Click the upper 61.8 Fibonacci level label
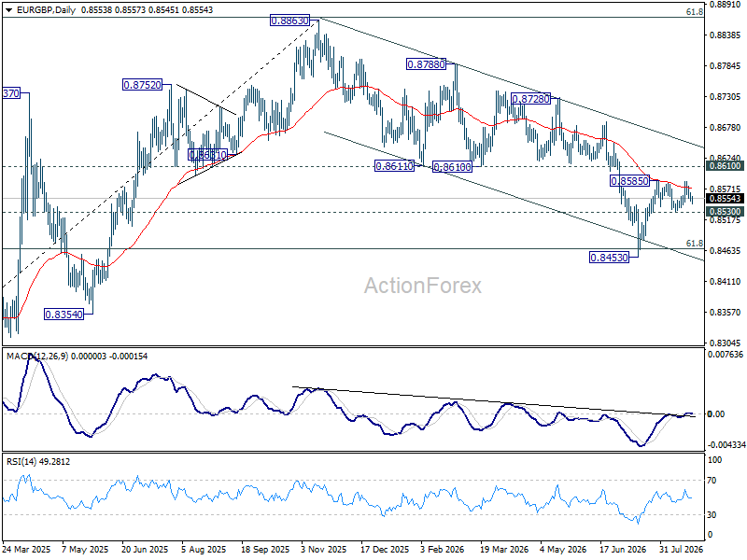The image size is (747, 560). pos(695,12)
